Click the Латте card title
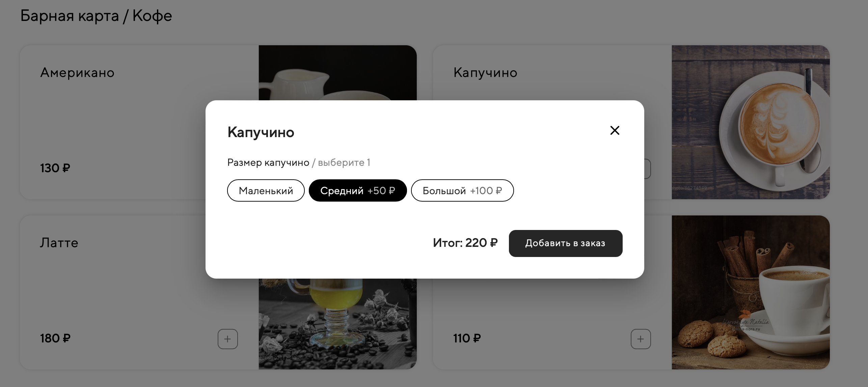 pos(59,243)
